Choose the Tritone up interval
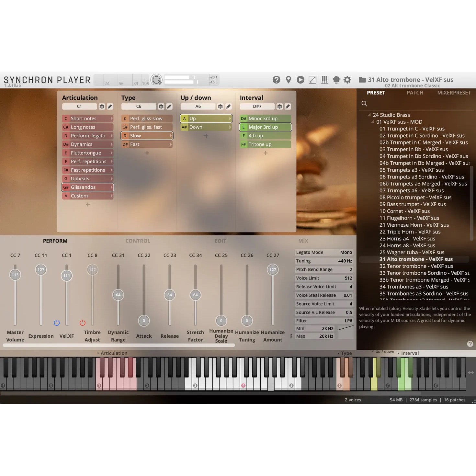The image size is (476, 476). point(265,144)
